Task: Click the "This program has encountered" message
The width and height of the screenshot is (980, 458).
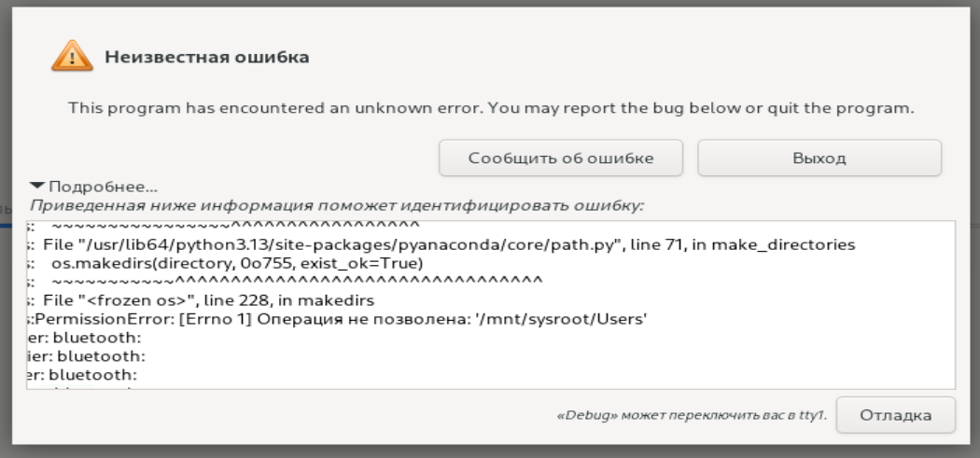Action: [x=491, y=108]
